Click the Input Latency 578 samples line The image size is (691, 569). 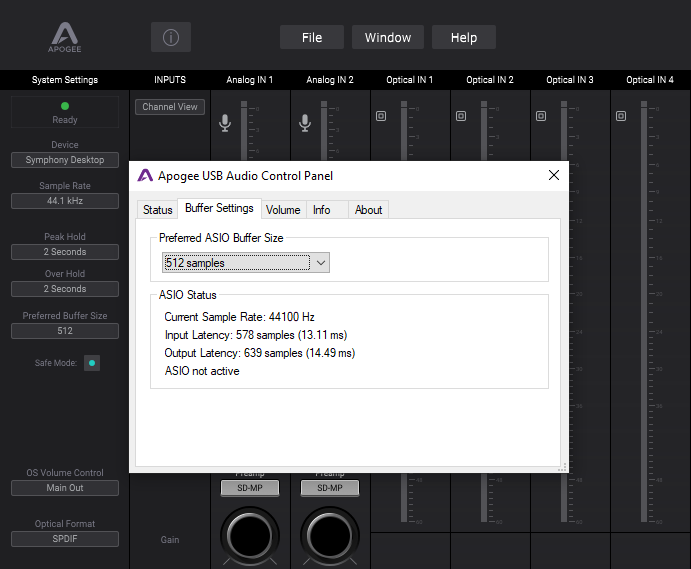pos(256,335)
